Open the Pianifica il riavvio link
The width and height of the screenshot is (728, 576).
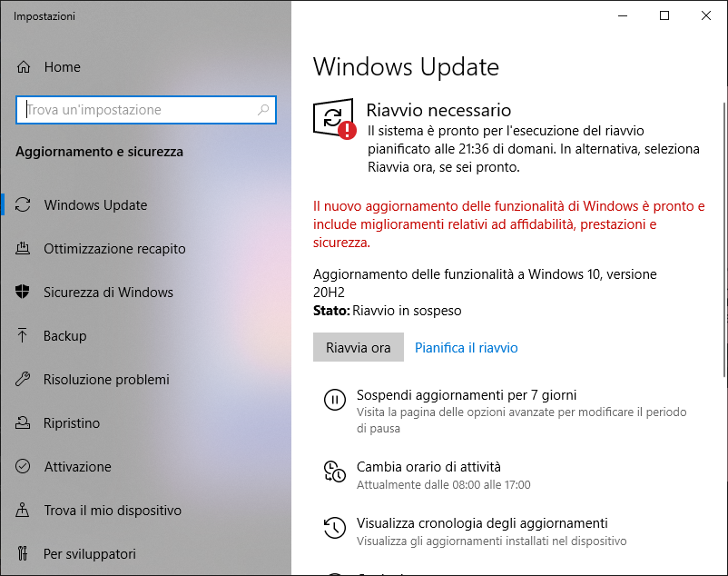tap(467, 347)
